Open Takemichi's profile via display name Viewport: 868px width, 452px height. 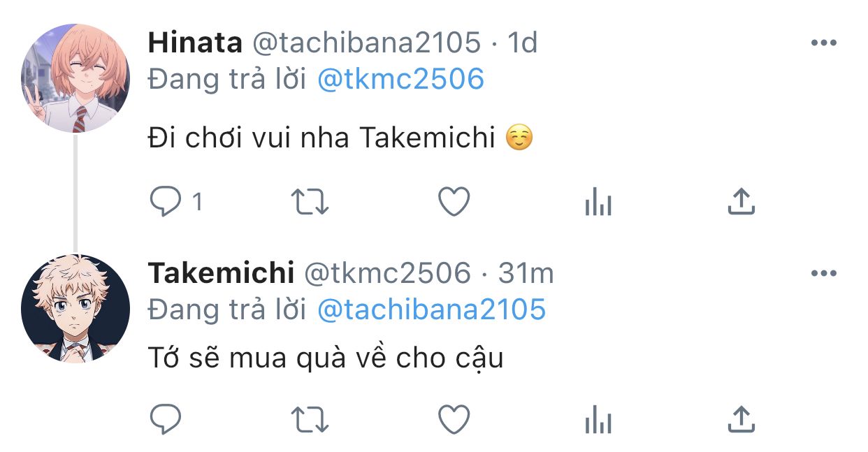coord(221,273)
